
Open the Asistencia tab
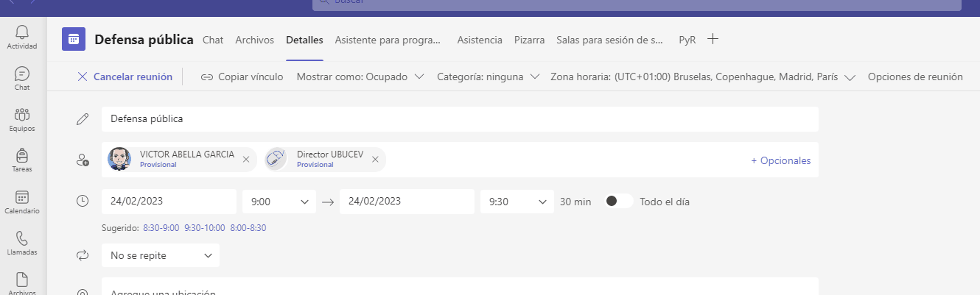click(x=480, y=40)
